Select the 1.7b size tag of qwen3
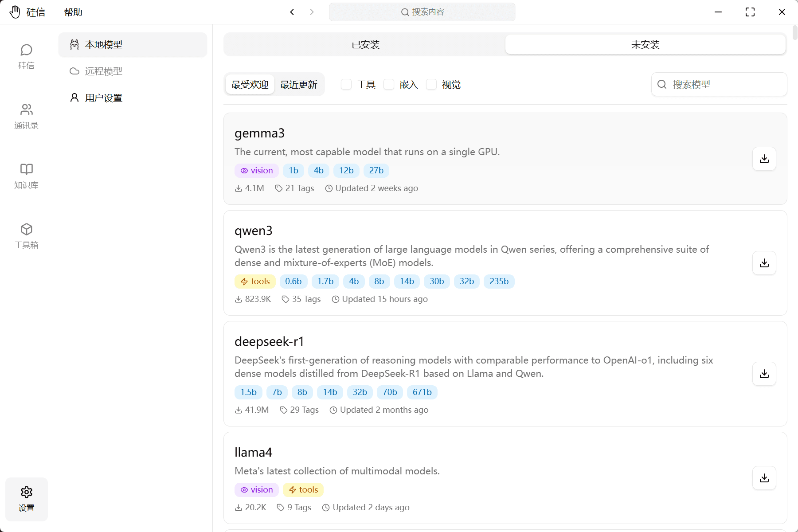The image size is (798, 532). [x=325, y=282]
